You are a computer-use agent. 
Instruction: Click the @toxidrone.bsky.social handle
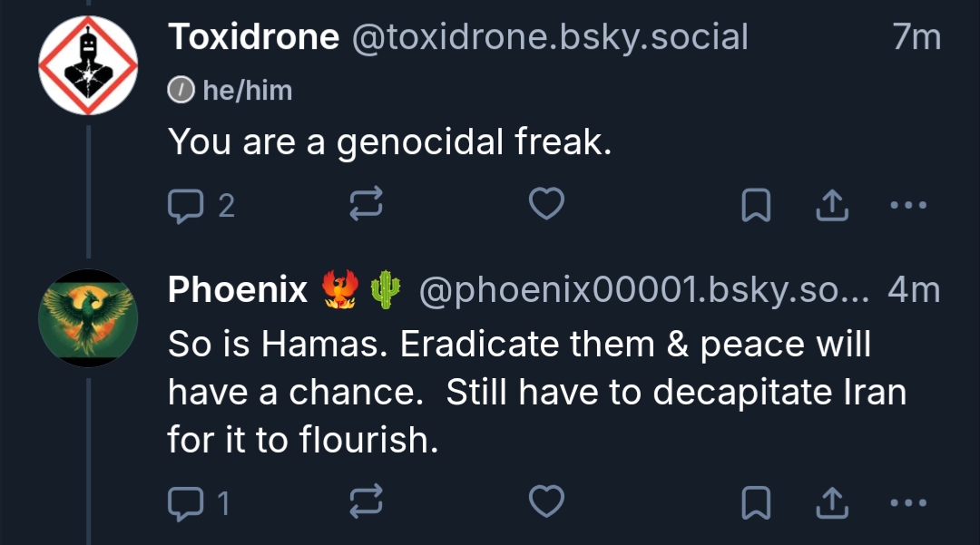pyautogui.click(x=549, y=37)
